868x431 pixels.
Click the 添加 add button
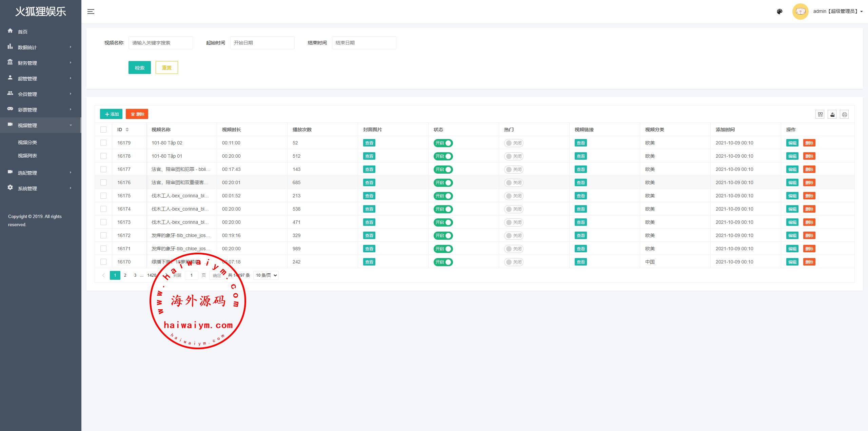coord(111,114)
